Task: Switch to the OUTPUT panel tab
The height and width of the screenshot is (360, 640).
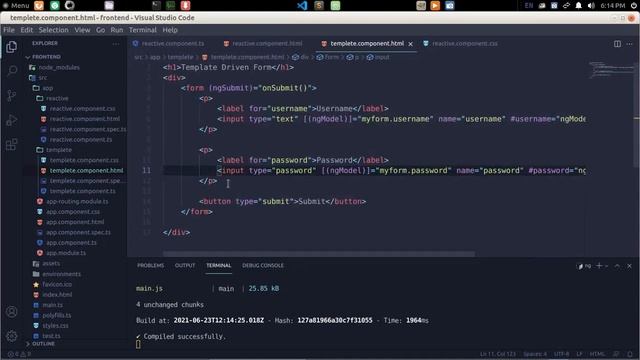Action: 185,266
